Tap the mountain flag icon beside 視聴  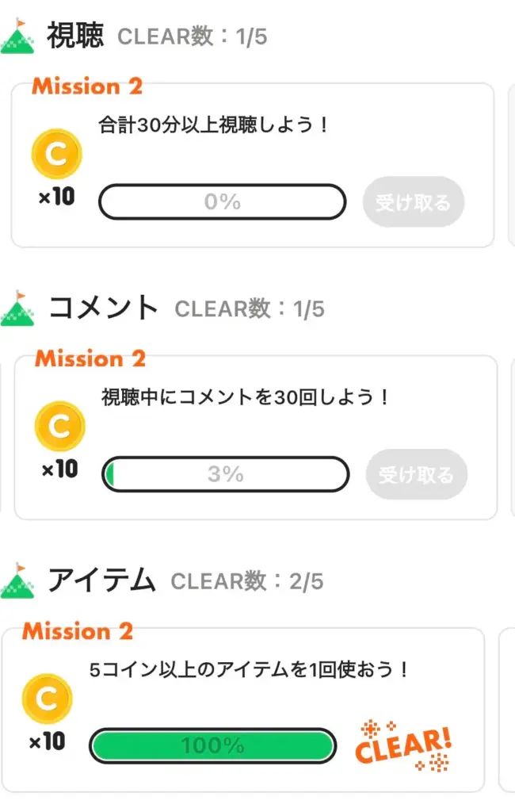click(17, 36)
